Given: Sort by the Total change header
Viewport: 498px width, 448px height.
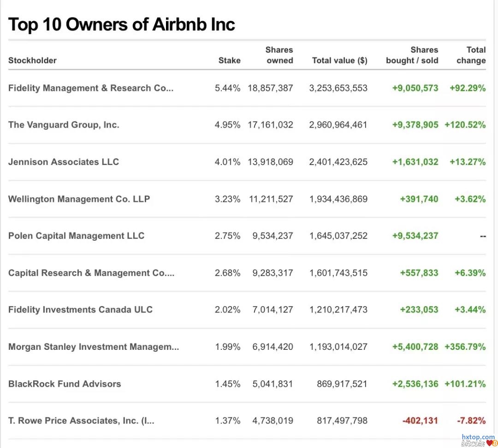Looking at the screenshot, I should pyautogui.click(x=471, y=55).
